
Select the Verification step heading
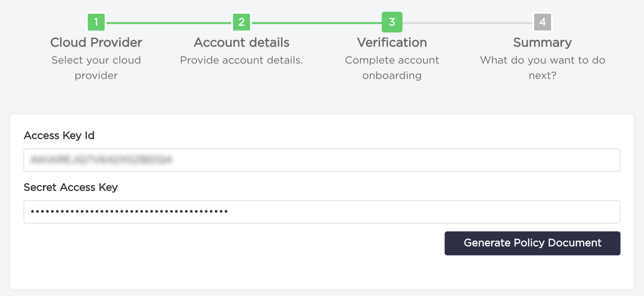(x=392, y=42)
